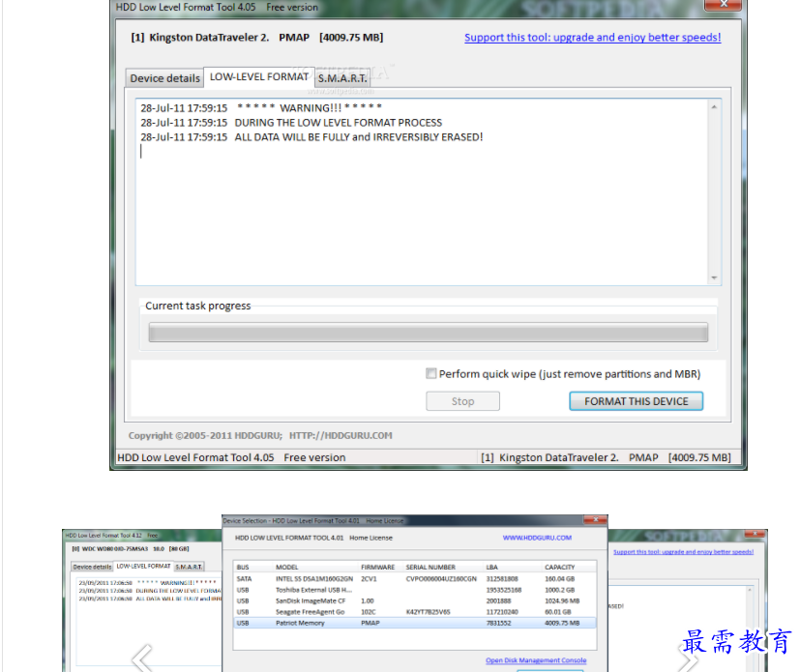
Task: Select the SanDisk ImageMate CF row
Action: (414, 600)
